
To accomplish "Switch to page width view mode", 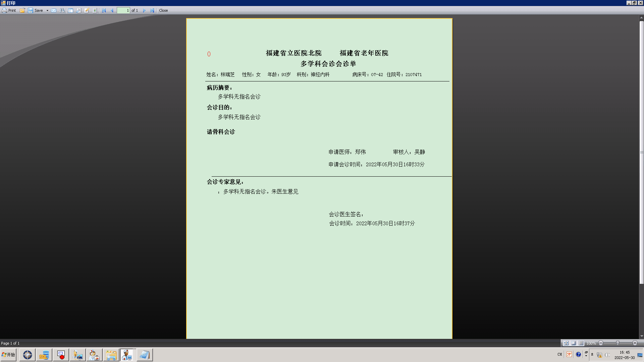I will (x=566, y=343).
